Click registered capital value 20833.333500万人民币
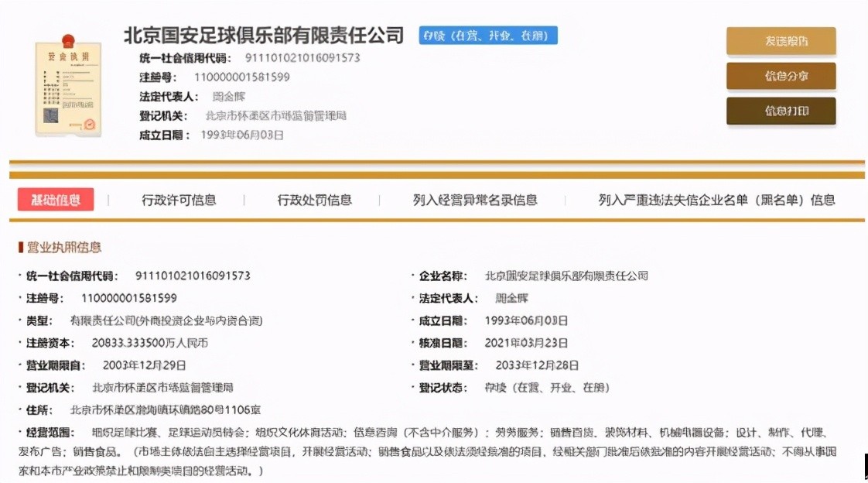 click(x=149, y=343)
